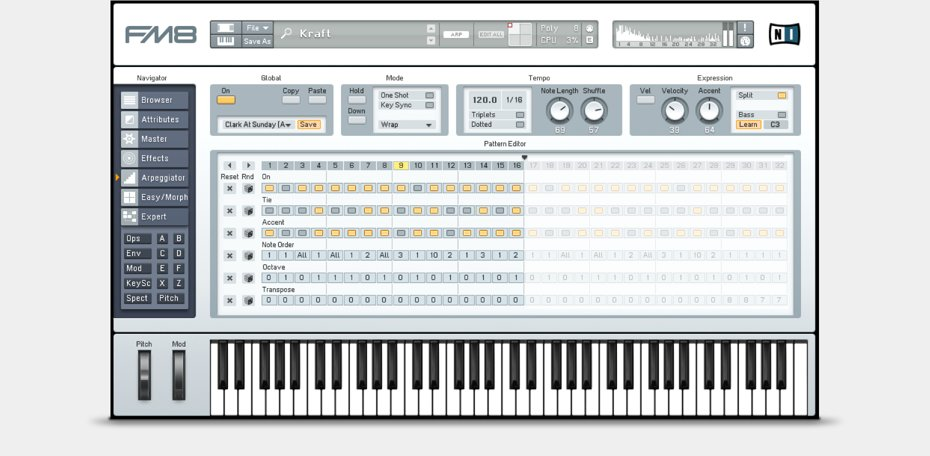This screenshot has height=456, width=930.
Task: Toggle the Split option in Expression
Action: pos(781,95)
